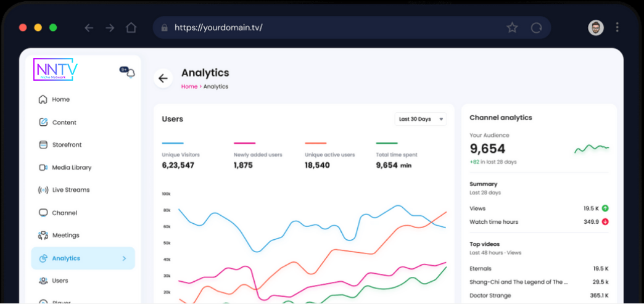
Task: Open browser three-dot menu
Action: click(x=617, y=28)
